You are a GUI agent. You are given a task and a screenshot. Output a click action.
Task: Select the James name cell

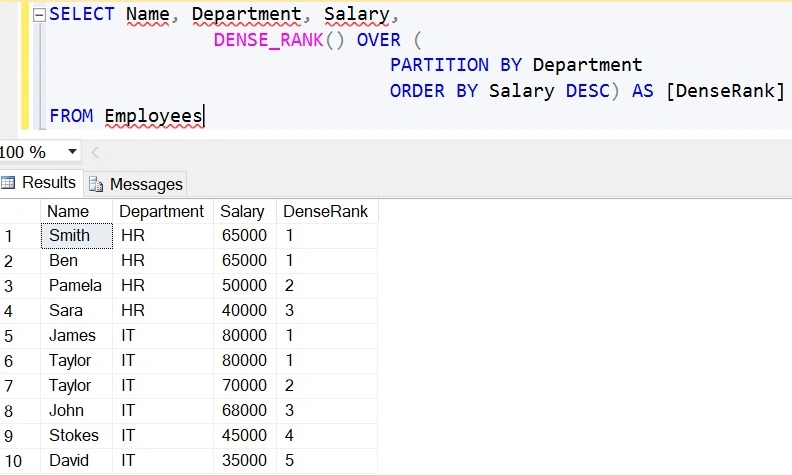(76, 336)
